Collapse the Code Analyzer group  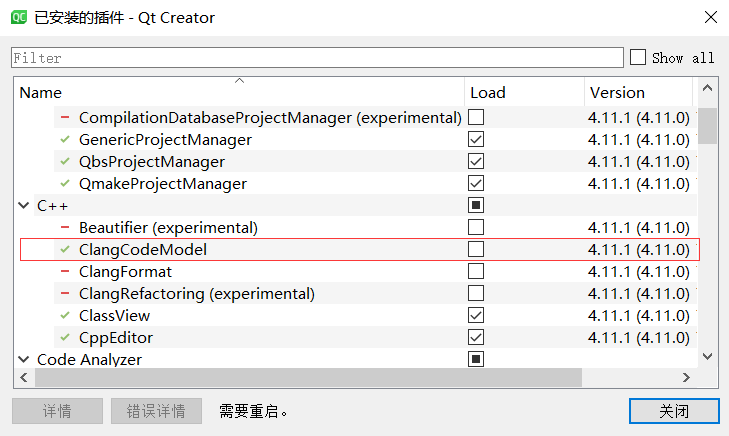[24, 359]
